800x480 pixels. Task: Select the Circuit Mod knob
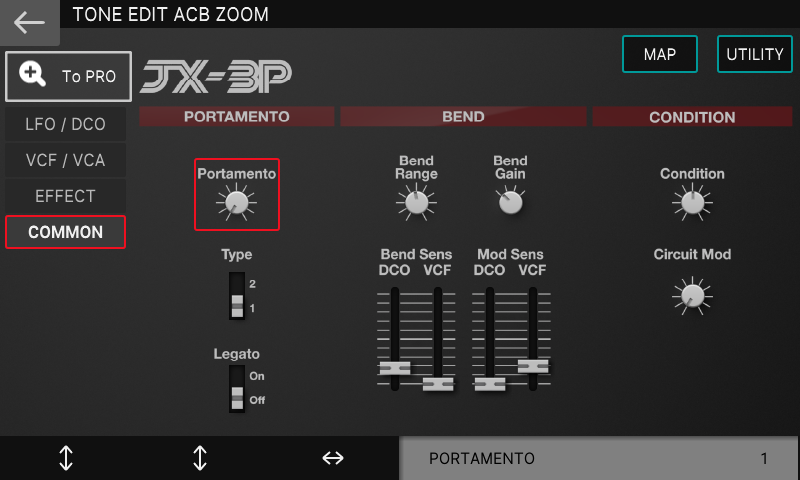coord(692,296)
